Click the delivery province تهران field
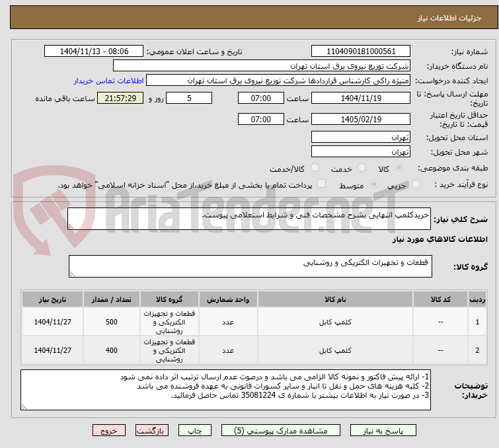499x448 pixels. (361, 137)
